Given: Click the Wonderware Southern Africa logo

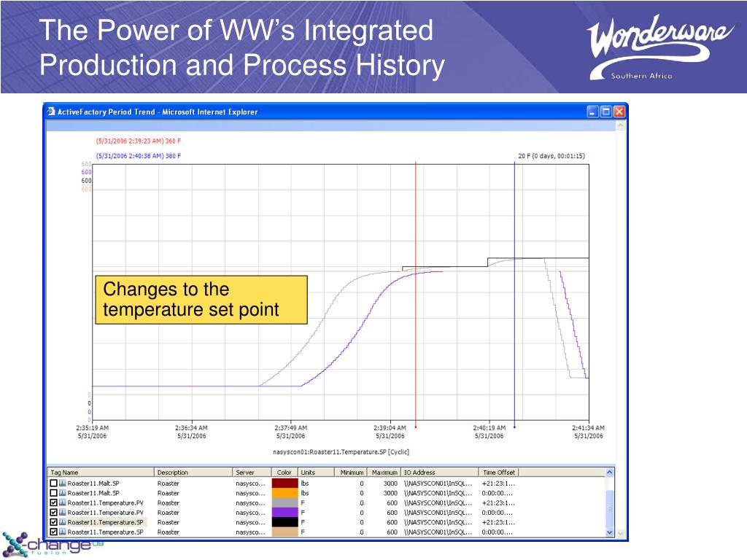Looking at the screenshot, I should [x=659, y=47].
